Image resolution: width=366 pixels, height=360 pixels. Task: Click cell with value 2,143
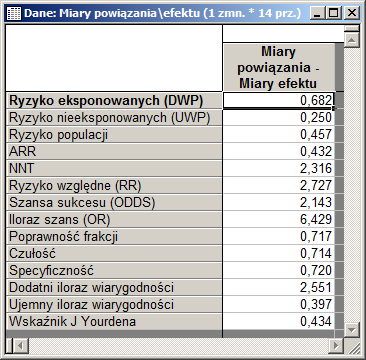[x=279, y=202]
